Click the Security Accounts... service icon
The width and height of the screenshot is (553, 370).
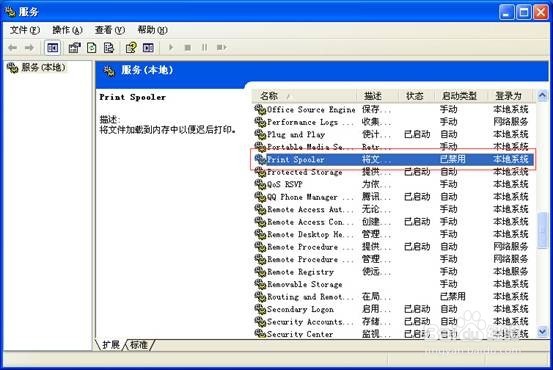(x=260, y=322)
